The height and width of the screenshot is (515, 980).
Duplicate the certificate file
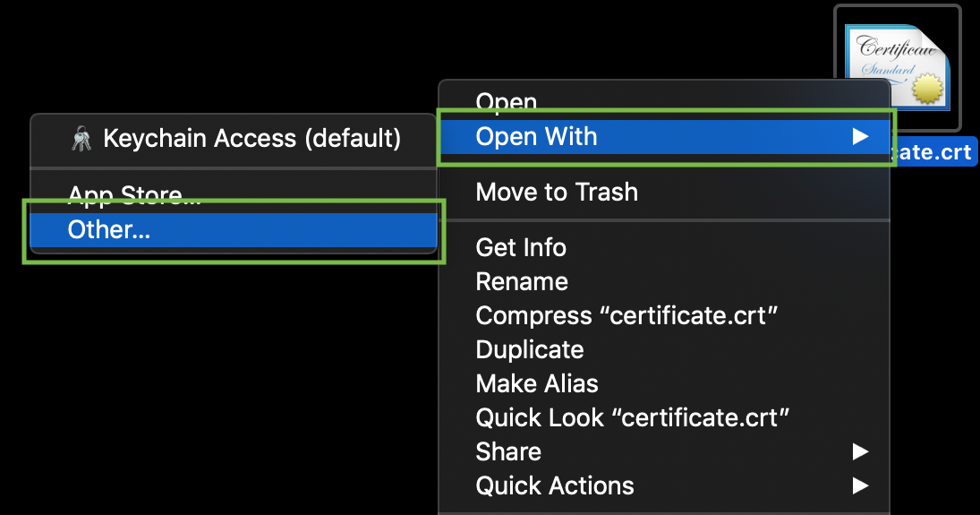tap(530, 349)
